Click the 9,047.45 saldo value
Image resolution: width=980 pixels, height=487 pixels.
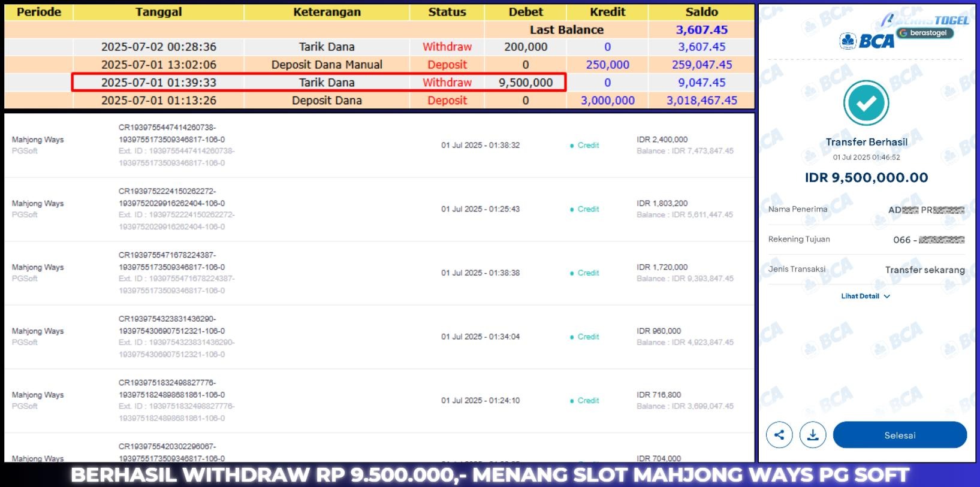(701, 83)
